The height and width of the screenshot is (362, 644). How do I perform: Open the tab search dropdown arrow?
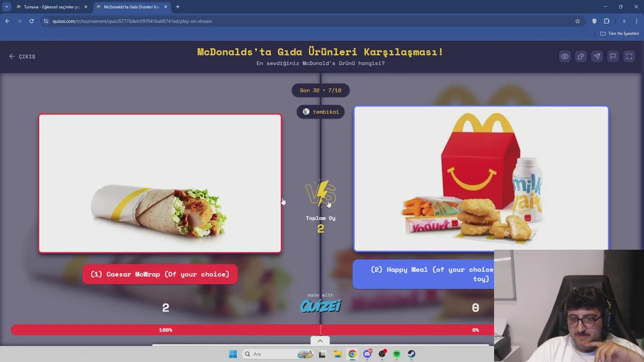(7, 7)
